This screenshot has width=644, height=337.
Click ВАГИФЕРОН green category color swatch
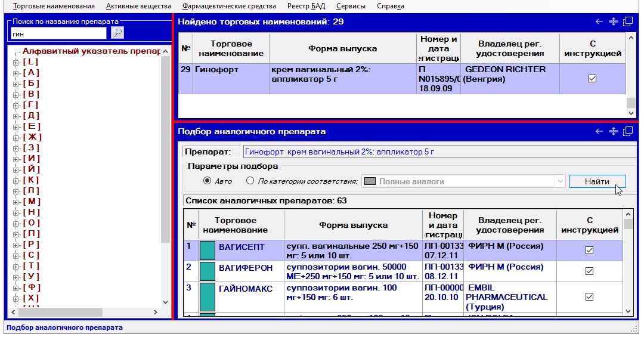pyautogui.click(x=208, y=271)
